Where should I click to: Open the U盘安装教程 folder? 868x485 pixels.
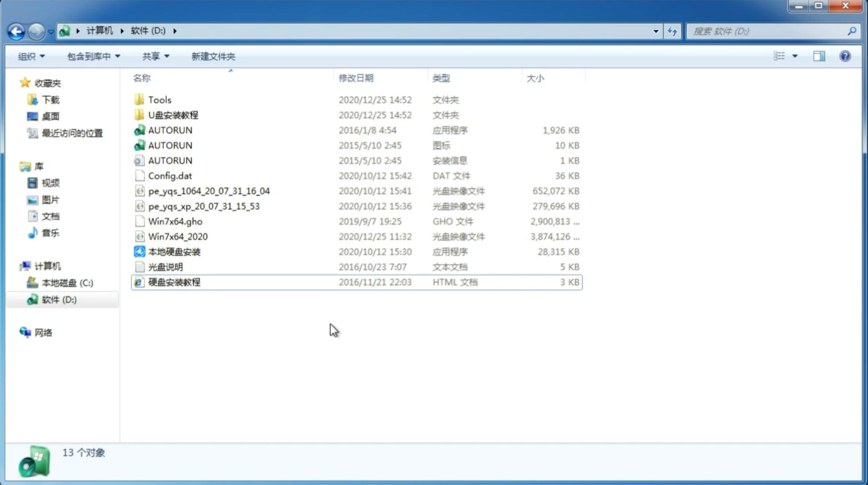(173, 115)
